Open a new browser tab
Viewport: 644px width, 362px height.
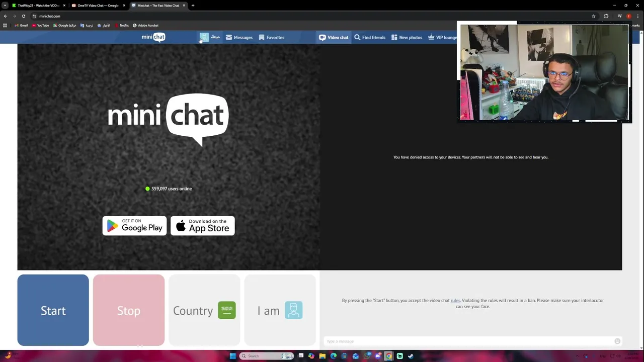tap(193, 6)
